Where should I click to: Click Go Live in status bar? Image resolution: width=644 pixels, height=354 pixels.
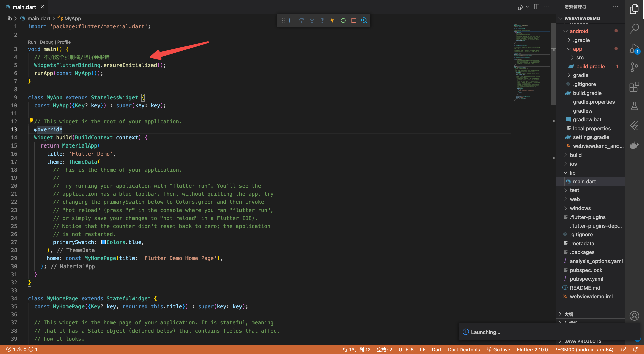[x=499, y=349]
